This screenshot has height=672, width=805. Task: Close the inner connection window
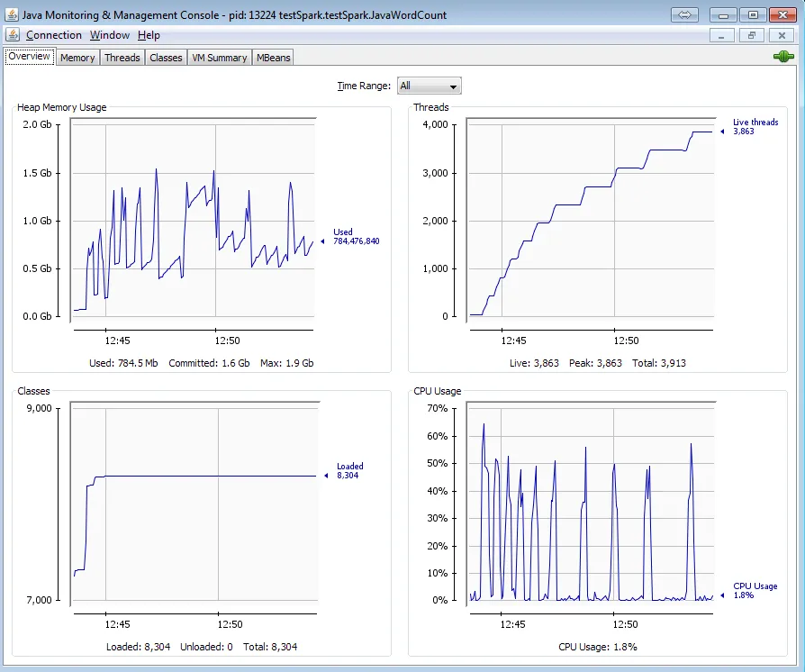coord(782,35)
